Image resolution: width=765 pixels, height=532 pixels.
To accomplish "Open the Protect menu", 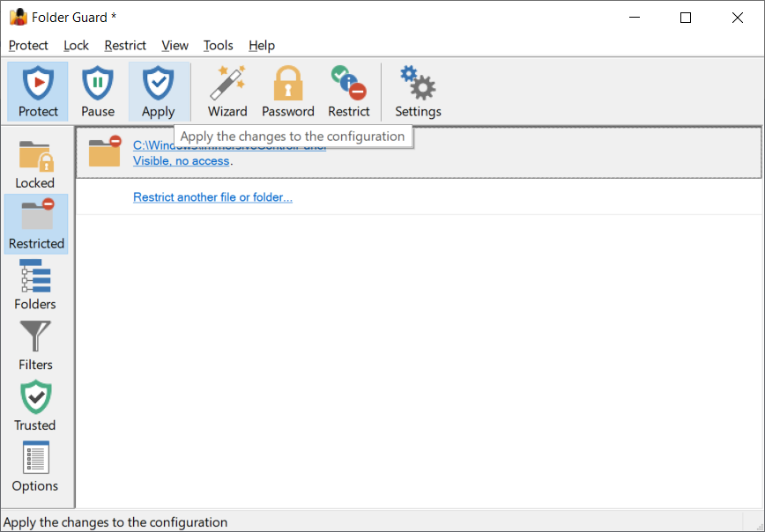I will click(28, 45).
